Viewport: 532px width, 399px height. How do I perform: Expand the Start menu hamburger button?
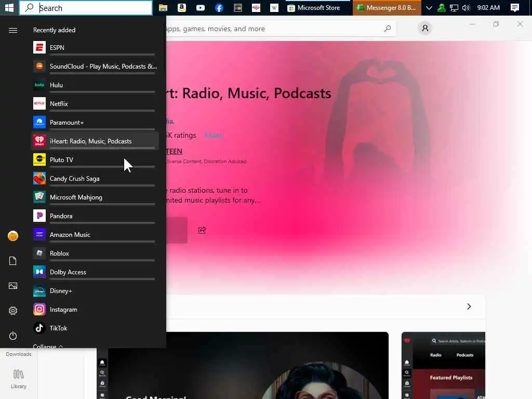[x=13, y=30]
